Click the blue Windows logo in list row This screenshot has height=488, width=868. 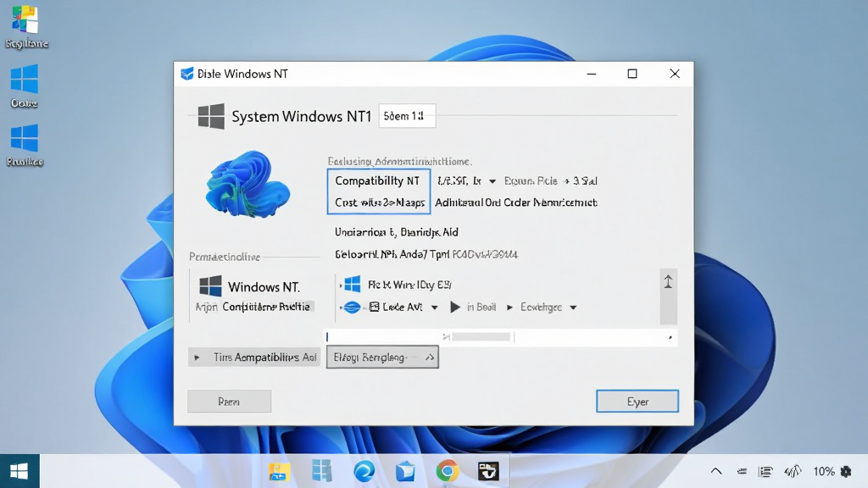[353, 285]
